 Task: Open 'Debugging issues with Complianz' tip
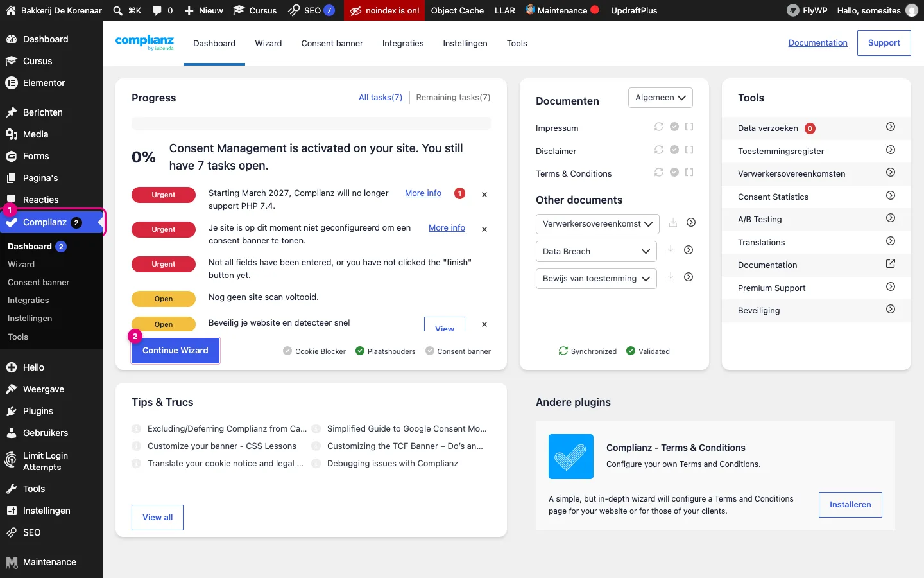coord(393,463)
